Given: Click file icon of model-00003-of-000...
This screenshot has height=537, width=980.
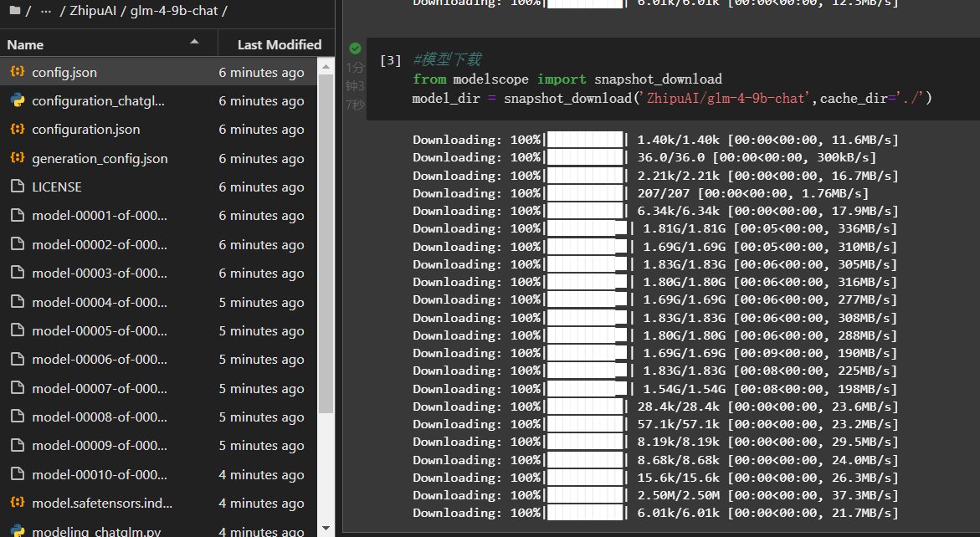Looking at the screenshot, I should click(18, 273).
